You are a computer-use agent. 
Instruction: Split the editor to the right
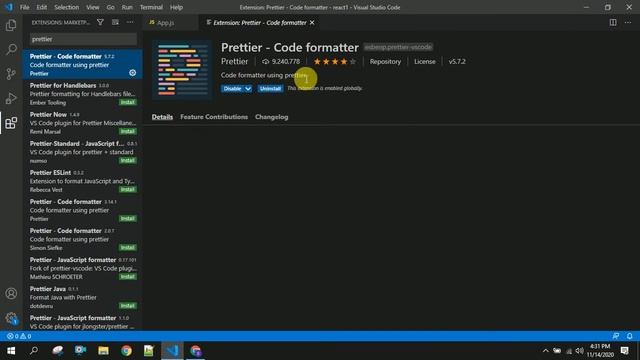tap(613, 22)
